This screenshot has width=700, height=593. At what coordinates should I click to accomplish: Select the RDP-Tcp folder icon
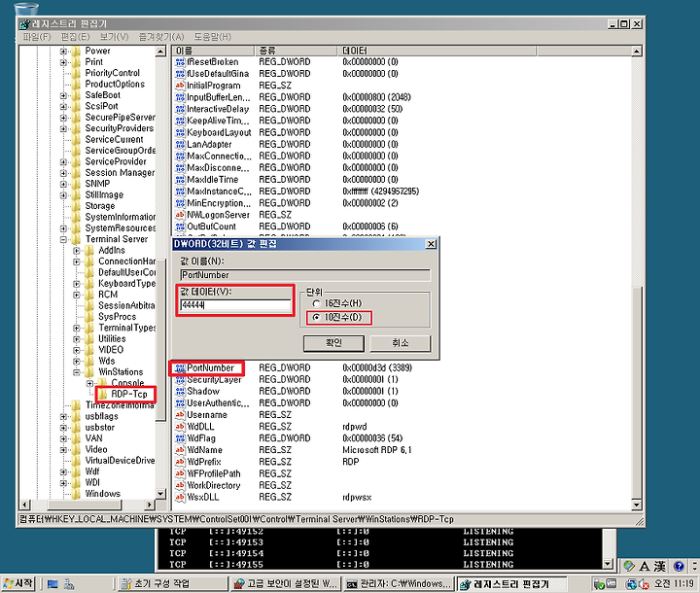tap(103, 394)
